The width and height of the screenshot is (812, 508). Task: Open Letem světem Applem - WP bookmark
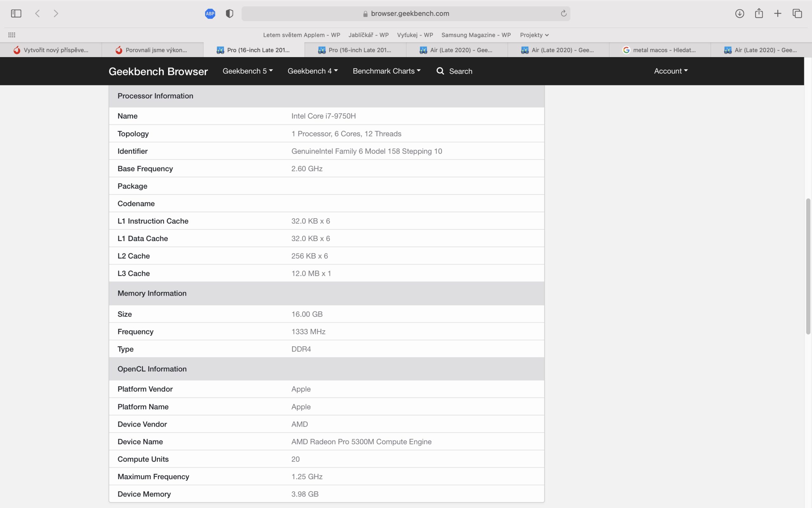click(x=301, y=35)
